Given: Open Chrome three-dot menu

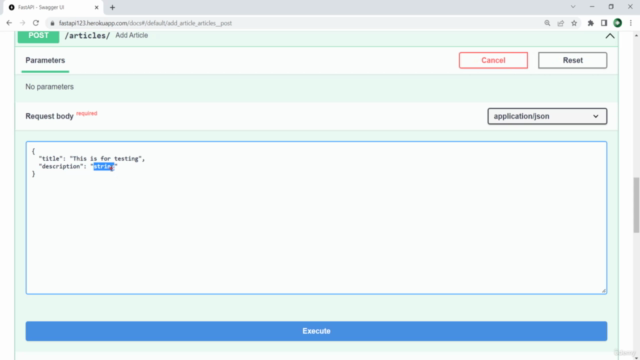Looking at the screenshot, I should coord(631,23).
